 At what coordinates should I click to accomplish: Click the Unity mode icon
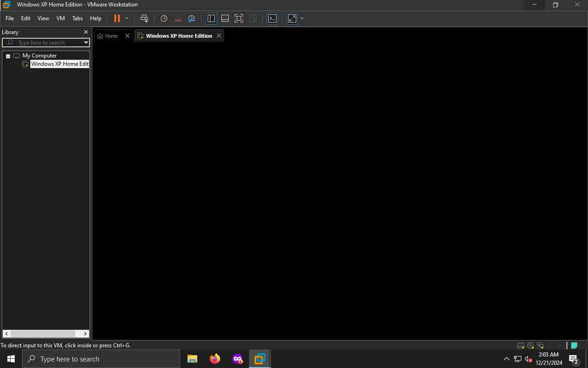[253, 18]
